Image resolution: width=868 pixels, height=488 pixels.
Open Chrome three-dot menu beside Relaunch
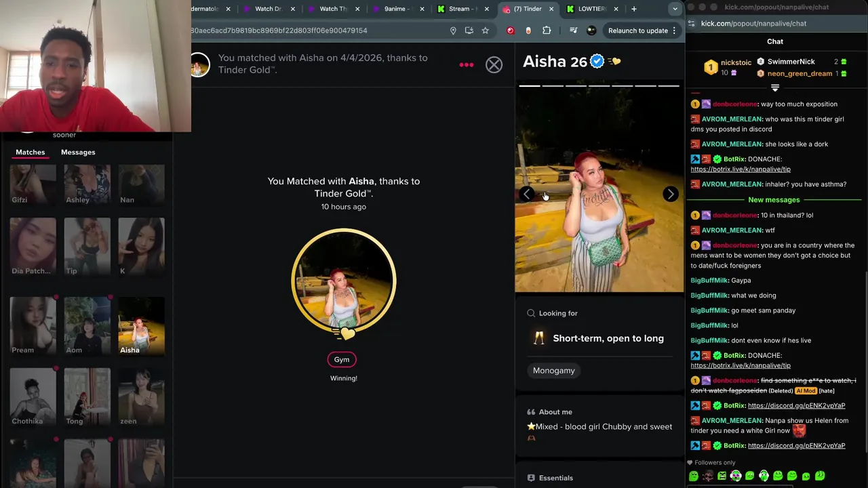674,30
